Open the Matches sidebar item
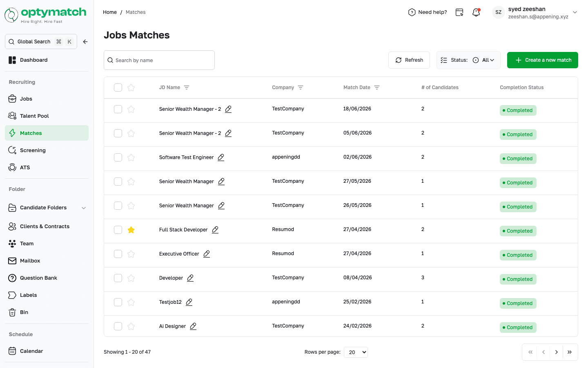Viewport: 588px width, 368px height. pyautogui.click(x=47, y=133)
